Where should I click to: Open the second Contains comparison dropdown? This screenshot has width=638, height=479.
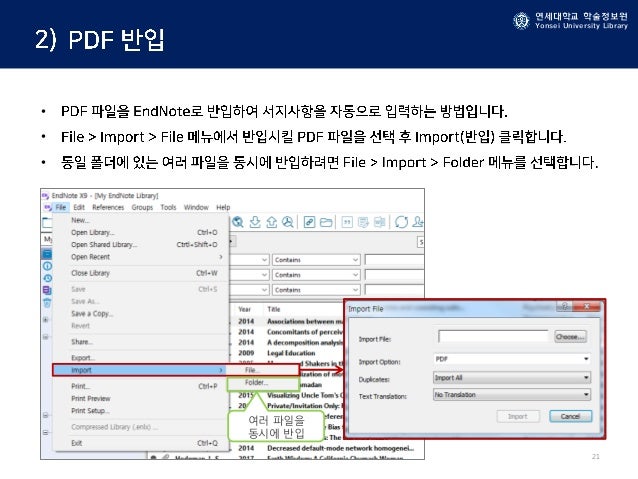tap(316, 275)
